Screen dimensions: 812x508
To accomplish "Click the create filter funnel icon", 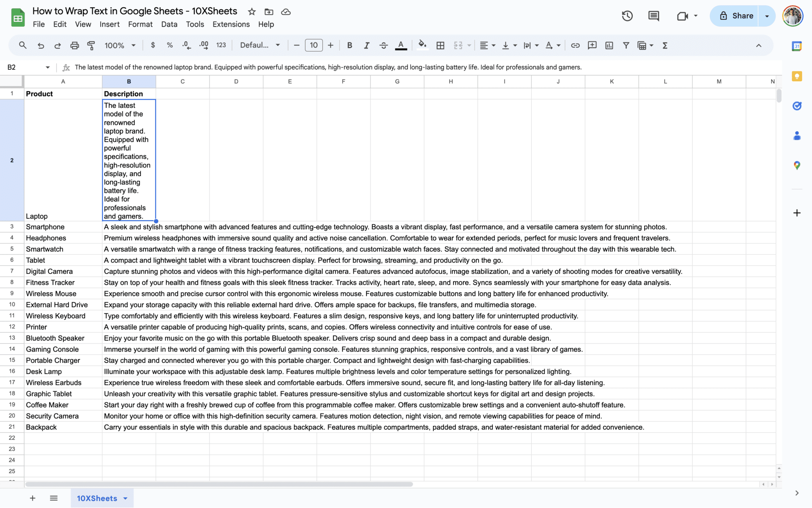I will [626, 45].
